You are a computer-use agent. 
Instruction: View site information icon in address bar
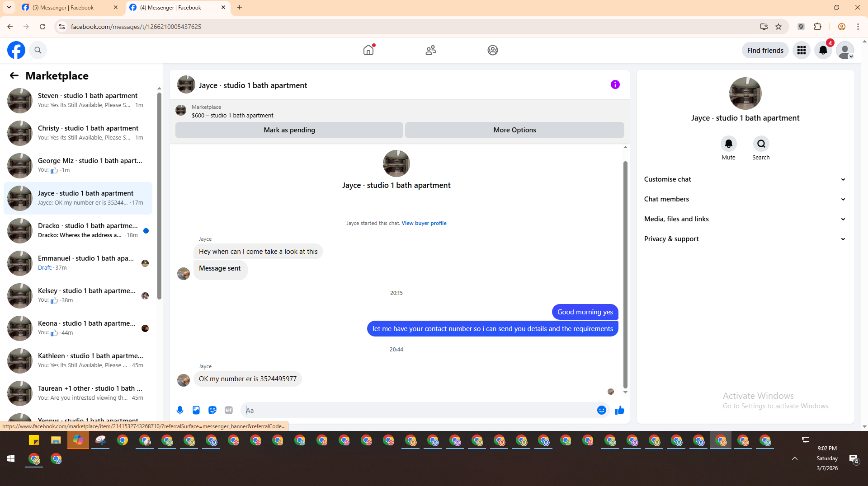pos(62,27)
